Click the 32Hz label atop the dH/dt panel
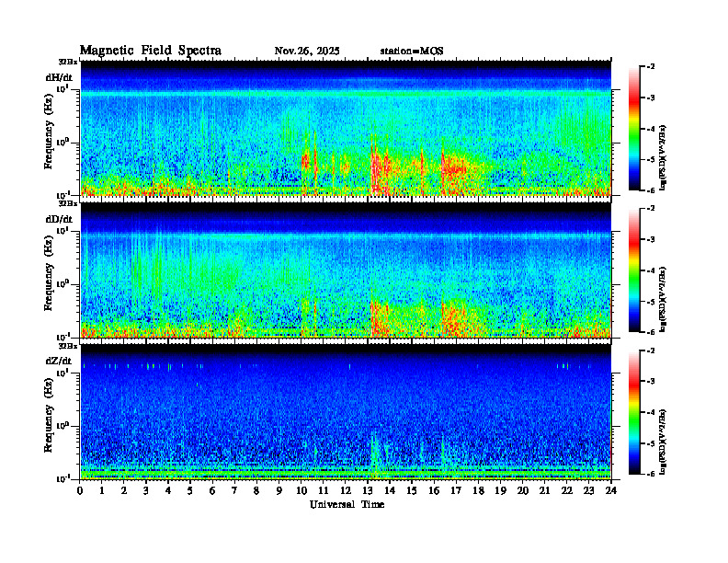This screenshot has height=563, width=728. point(68,62)
